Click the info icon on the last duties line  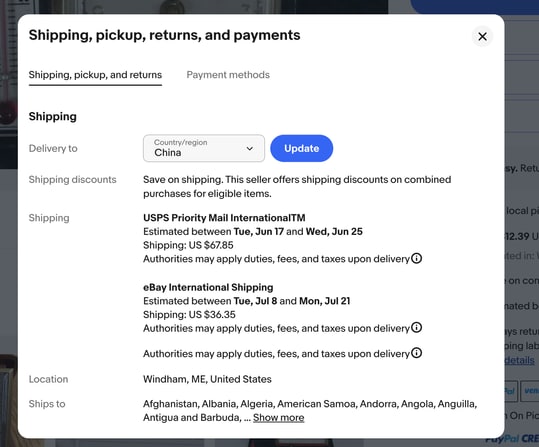(x=417, y=353)
